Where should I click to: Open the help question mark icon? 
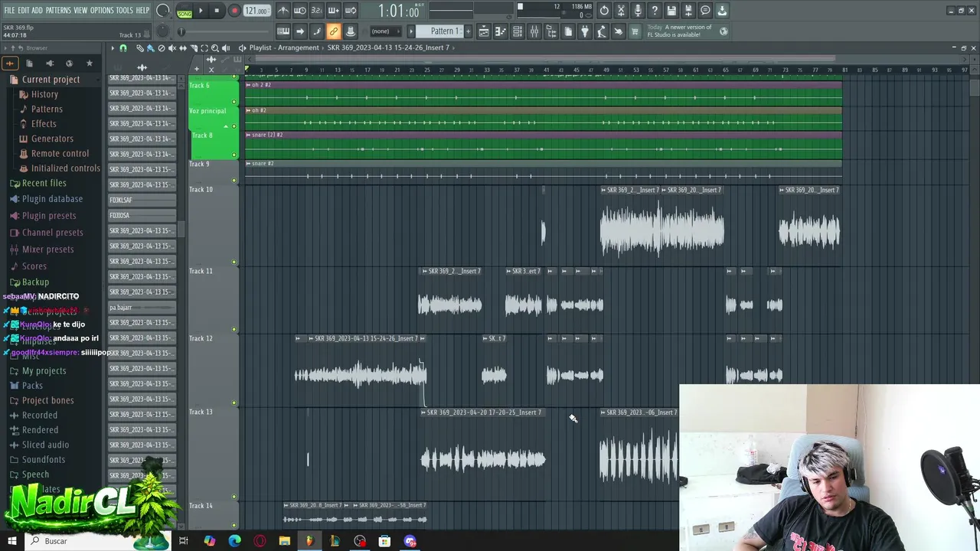coord(655,11)
